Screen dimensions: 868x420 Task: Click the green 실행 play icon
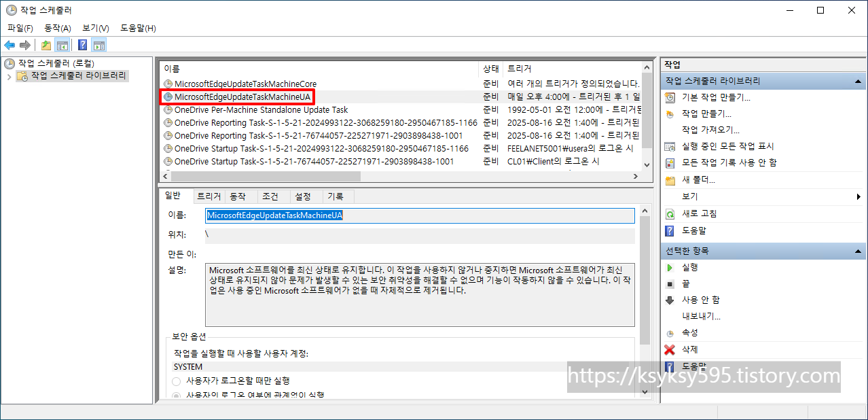point(670,268)
